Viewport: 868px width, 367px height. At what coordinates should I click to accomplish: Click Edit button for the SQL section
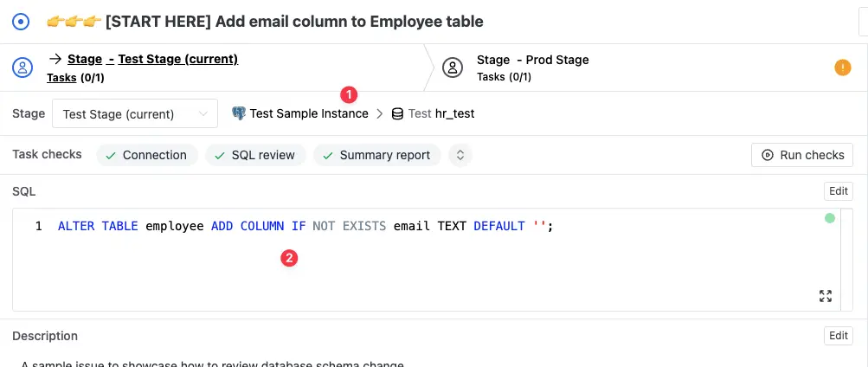838,191
